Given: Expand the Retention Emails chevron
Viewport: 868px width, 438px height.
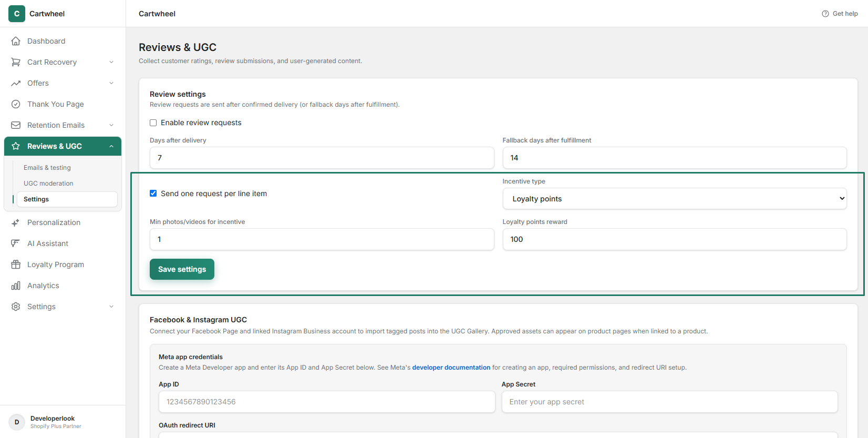Looking at the screenshot, I should tap(111, 125).
